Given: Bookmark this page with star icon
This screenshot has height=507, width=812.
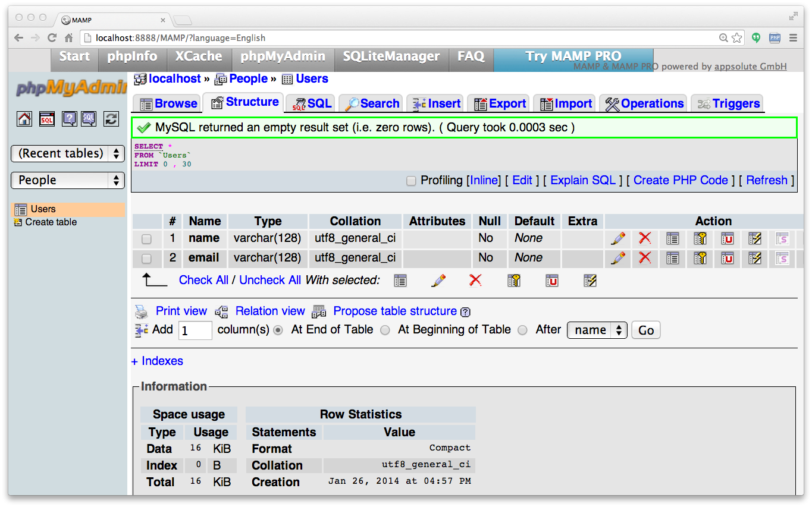Looking at the screenshot, I should [737, 38].
